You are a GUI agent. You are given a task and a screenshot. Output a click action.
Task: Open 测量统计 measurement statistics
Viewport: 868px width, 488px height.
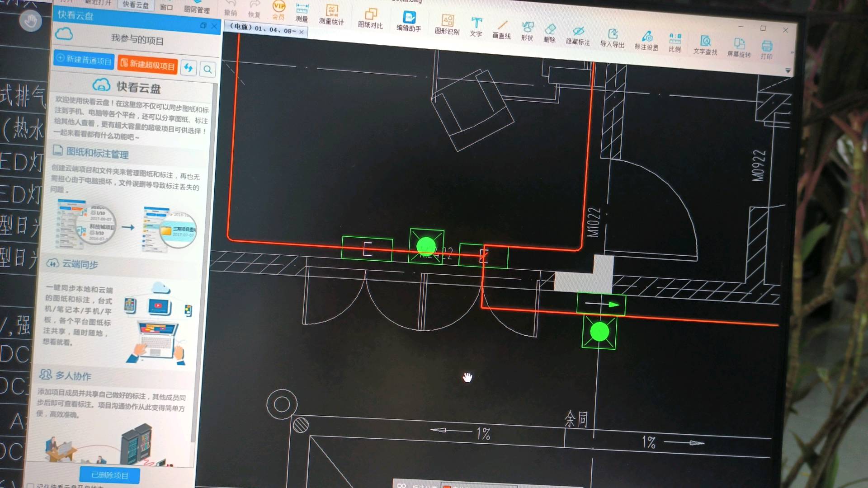(x=331, y=15)
